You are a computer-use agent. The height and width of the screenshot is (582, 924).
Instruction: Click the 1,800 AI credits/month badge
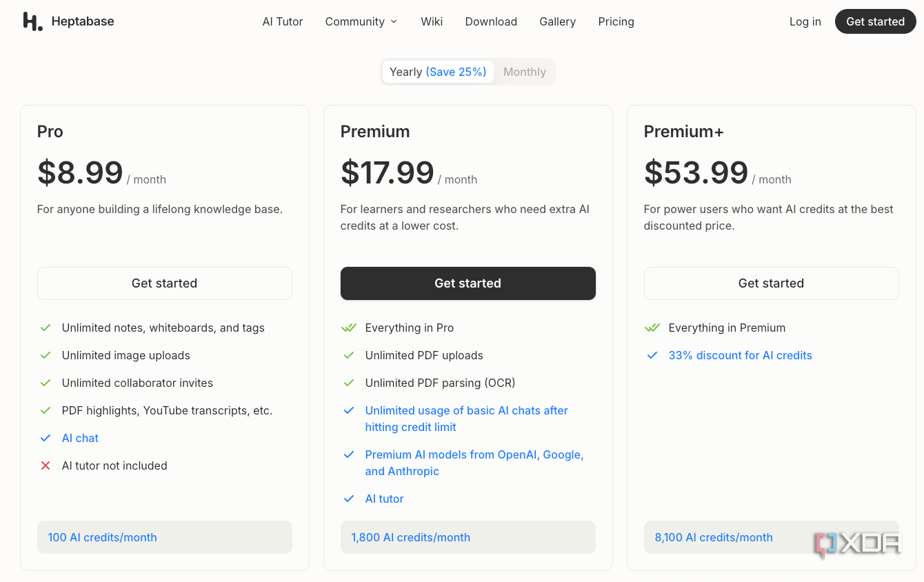[x=468, y=537]
